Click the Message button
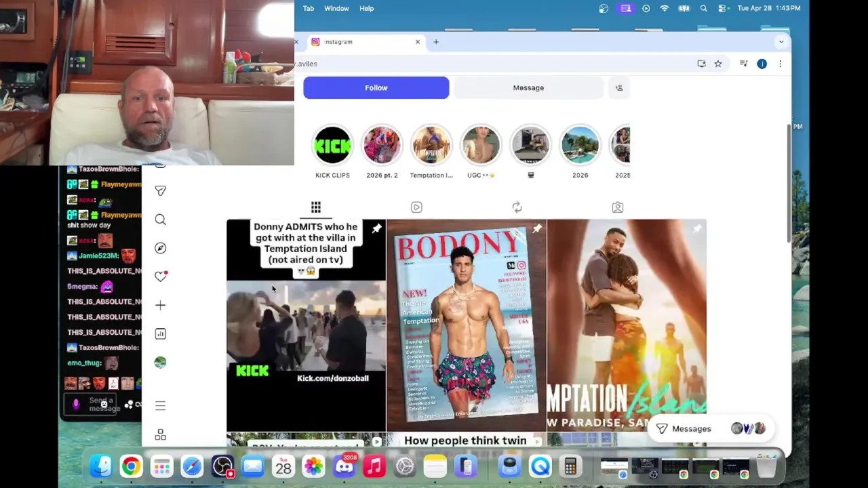Viewport: 868px width, 488px height. 528,87
